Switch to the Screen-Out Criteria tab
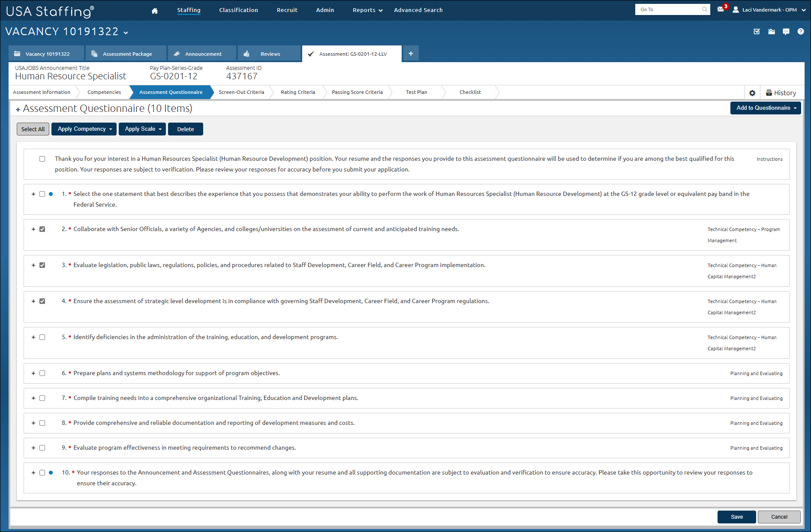The height and width of the screenshot is (532, 811). click(x=241, y=92)
